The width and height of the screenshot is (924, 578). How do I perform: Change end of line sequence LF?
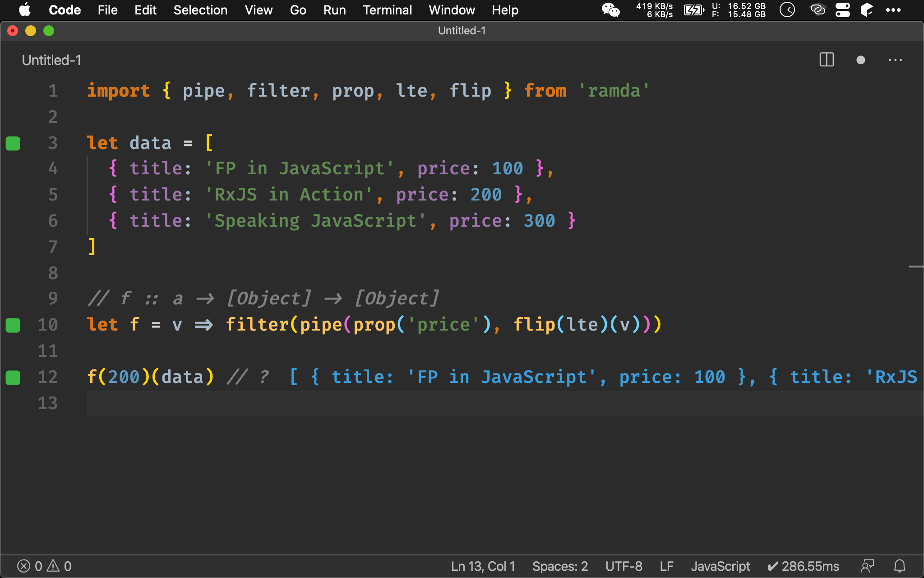click(666, 566)
